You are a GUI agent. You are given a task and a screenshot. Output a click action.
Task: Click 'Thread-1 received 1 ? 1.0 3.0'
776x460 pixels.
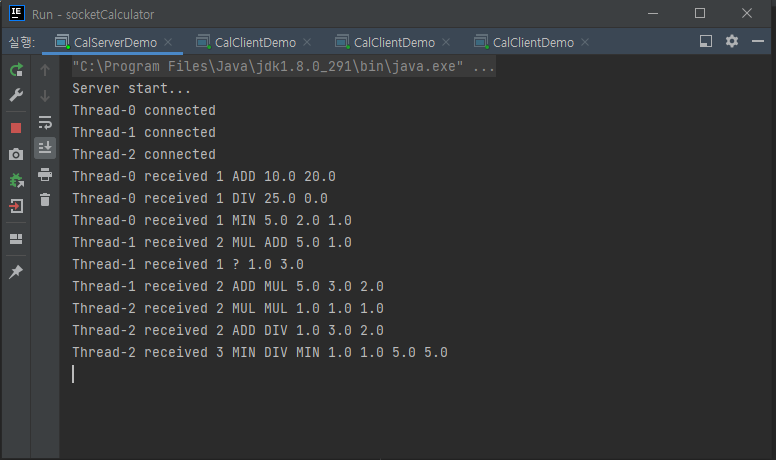(188, 264)
